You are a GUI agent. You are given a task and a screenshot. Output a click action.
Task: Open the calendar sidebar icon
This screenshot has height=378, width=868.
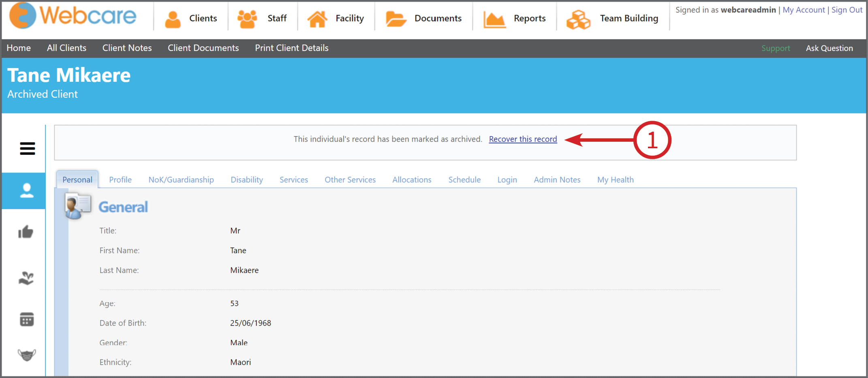[x=27, y=319]
